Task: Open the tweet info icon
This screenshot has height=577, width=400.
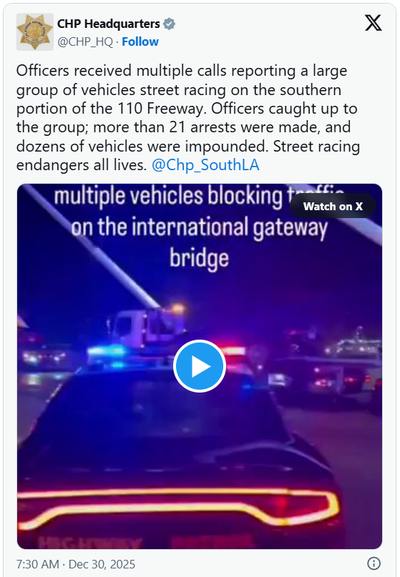Action: pyautogui.click(x=374, y=563)
